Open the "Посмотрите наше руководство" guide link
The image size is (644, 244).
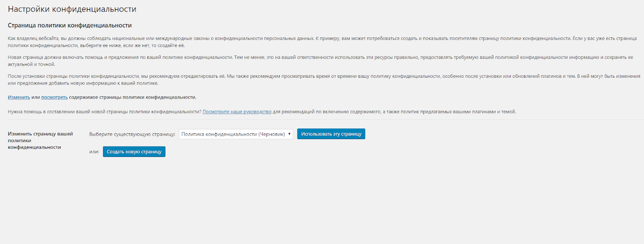[x=237, y=112]
